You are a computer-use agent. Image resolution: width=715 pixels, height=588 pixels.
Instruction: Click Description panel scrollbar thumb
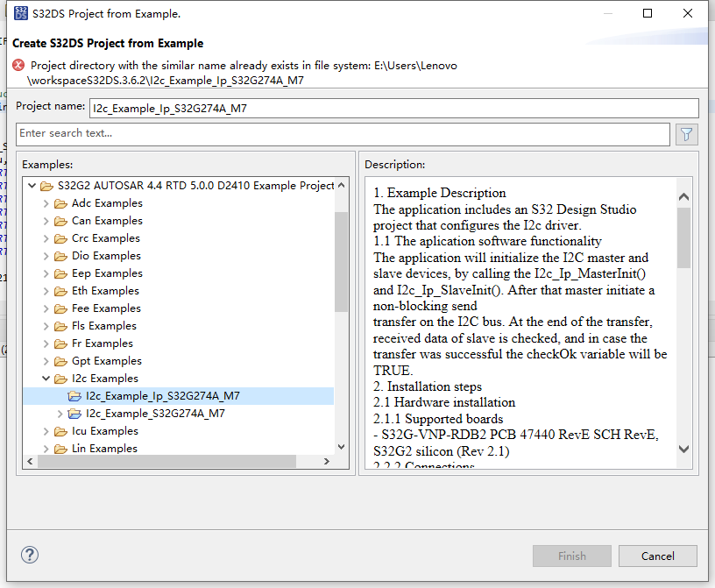683,238
